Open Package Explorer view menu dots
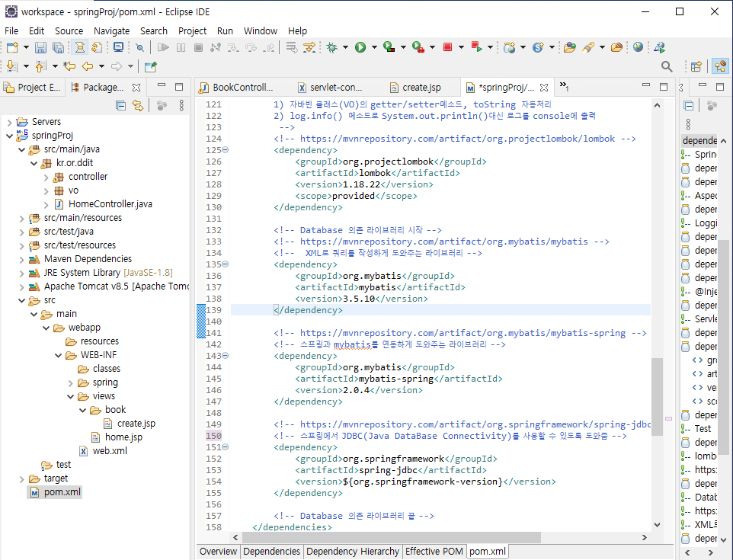This screenshot has height=560, width=733. click(x=181, y=106)
